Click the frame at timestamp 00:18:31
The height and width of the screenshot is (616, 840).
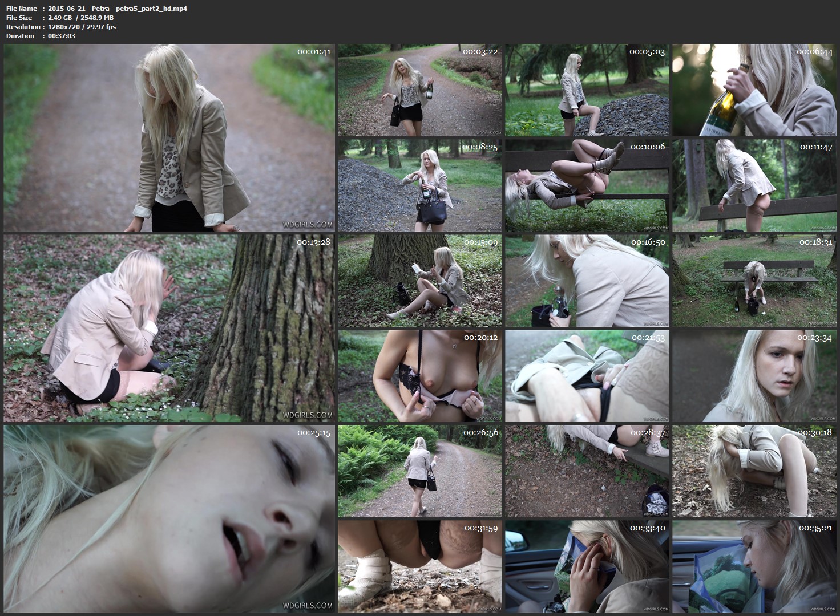pyautogui.click(x=754, y=281)
